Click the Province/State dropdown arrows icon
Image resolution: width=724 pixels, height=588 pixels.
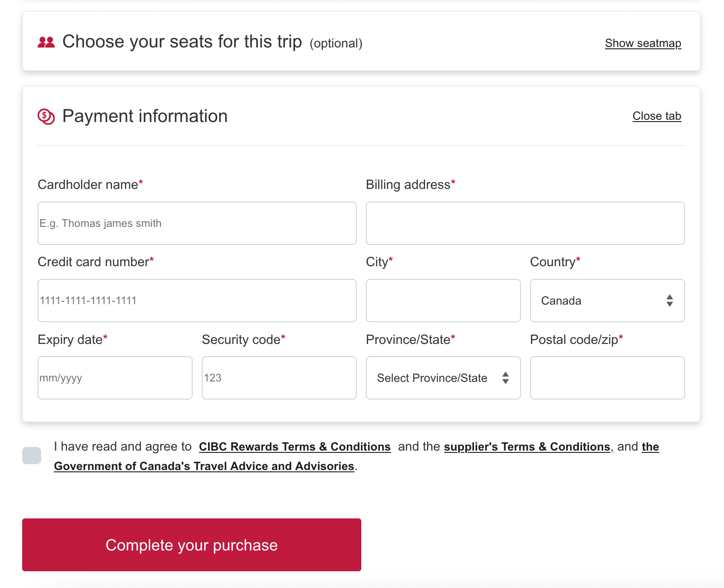[x=506, y=378]
